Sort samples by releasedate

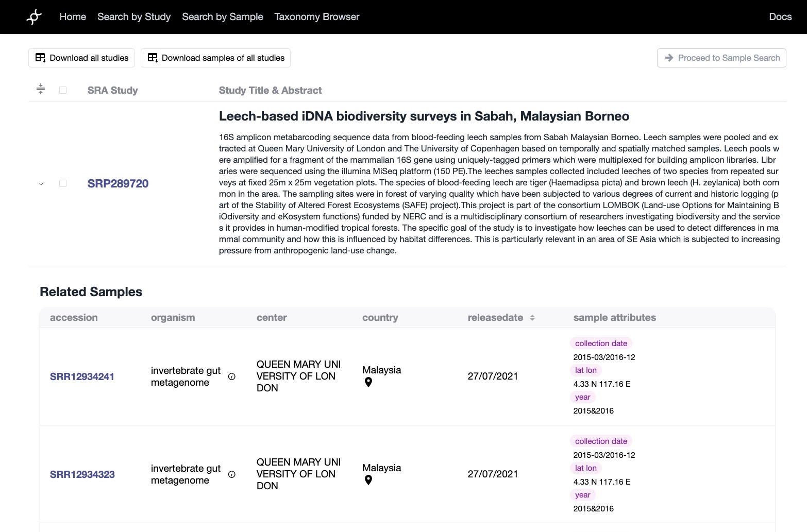click(x=532, y=318)
